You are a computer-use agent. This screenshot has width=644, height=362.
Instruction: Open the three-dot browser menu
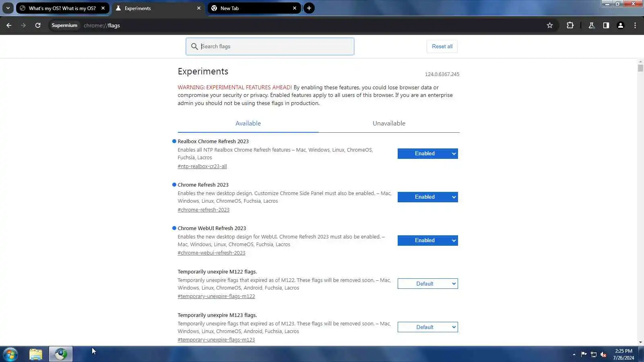[x=635, y=25]
